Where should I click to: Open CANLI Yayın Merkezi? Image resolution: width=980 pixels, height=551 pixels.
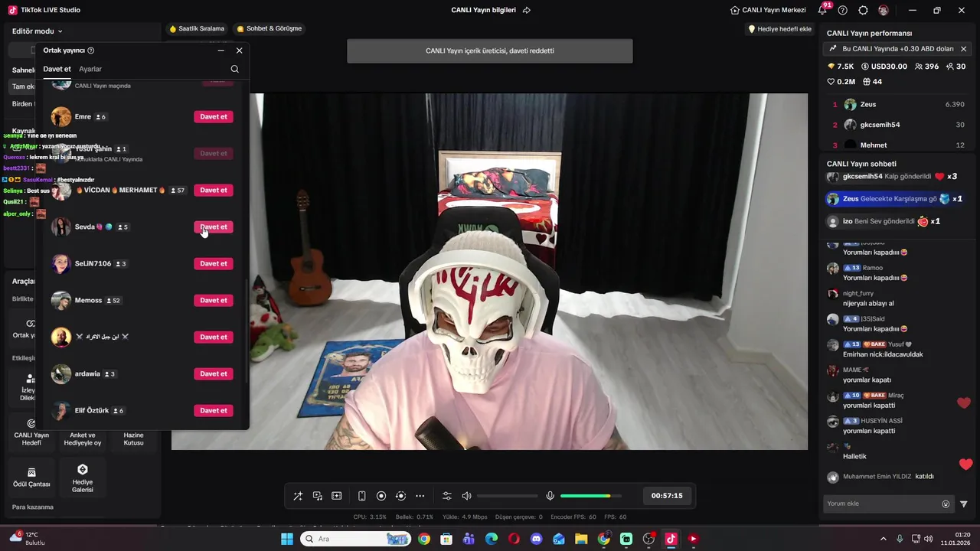(768, 10)
